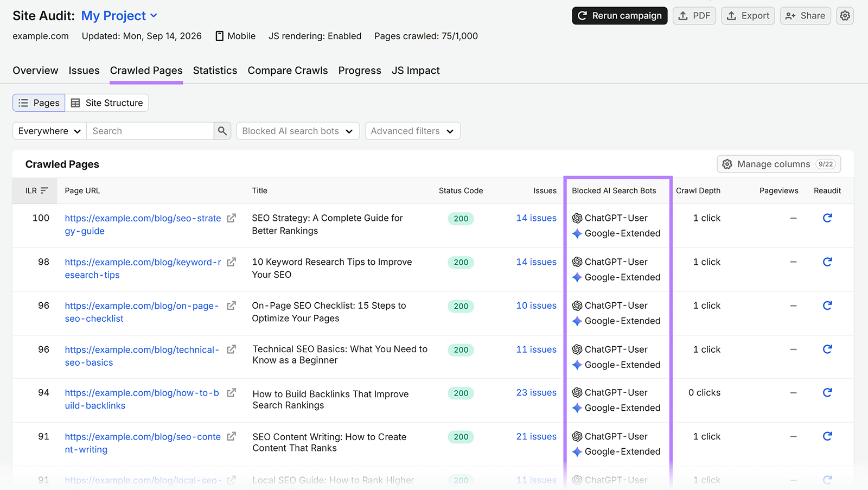Switch to Site Structure view
The width and height of the screenshot is (868, 490).
[107, 103]
